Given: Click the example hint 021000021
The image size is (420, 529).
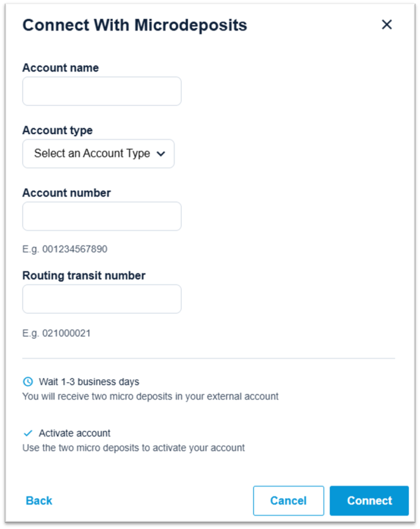Looking at the screenshot, I should [56, 333].
